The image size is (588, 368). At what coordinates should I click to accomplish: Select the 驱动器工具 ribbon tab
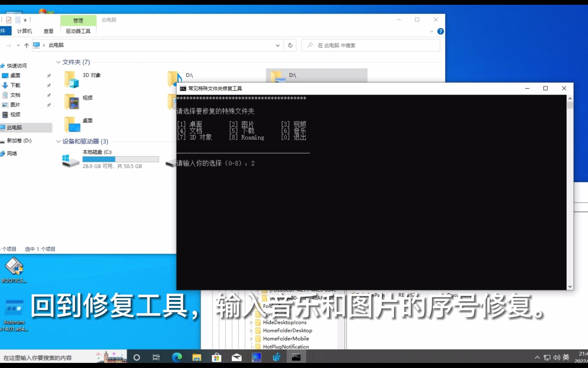(78, 31)
